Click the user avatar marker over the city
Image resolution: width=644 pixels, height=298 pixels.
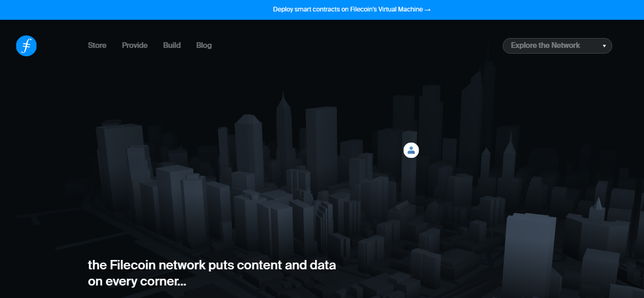[411, 150]
